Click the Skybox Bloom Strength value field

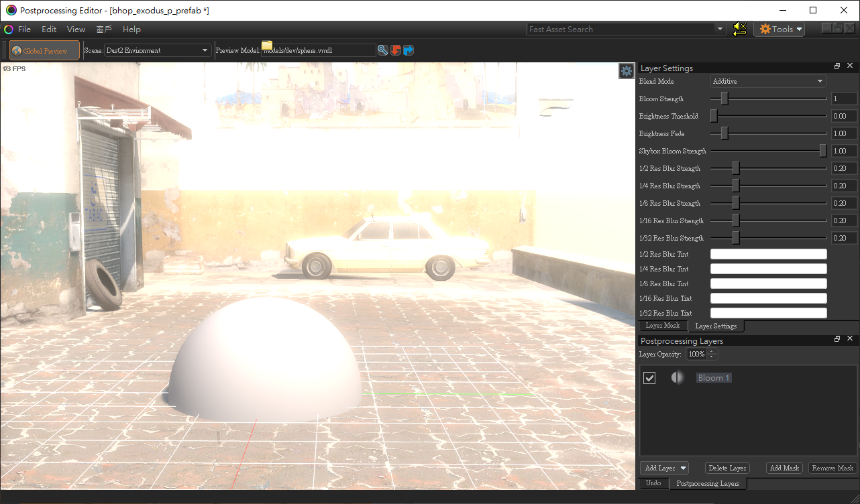coord(844,151)
